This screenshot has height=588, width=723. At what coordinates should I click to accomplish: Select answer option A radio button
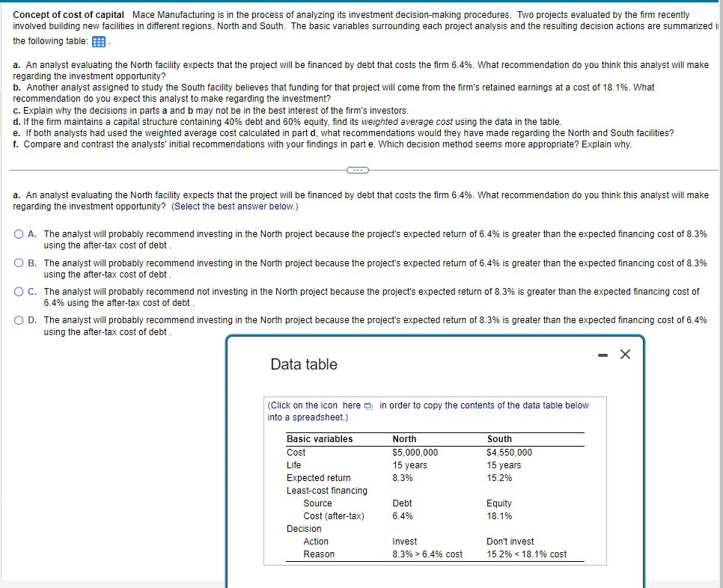coord(19,234)
